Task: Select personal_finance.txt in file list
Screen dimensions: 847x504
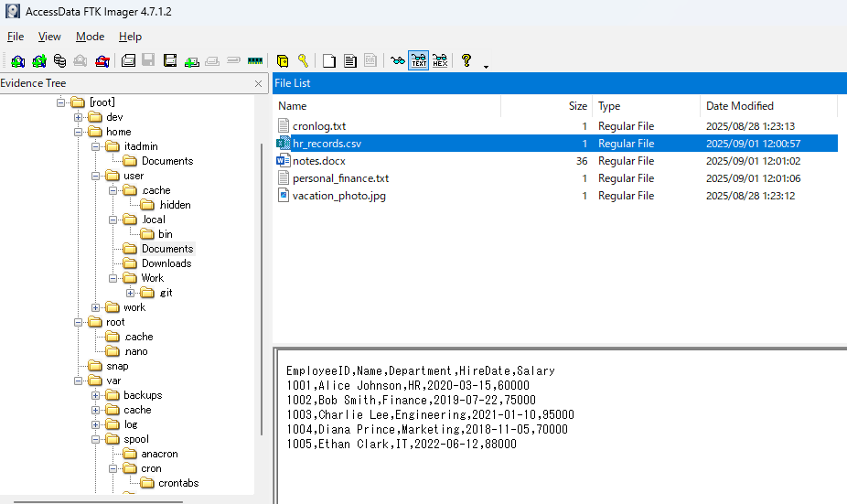Action: click(x=340, y=177)
